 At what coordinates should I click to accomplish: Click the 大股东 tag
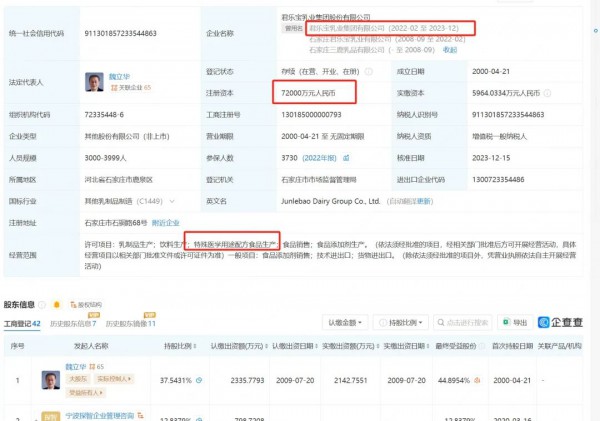(78, 379)
